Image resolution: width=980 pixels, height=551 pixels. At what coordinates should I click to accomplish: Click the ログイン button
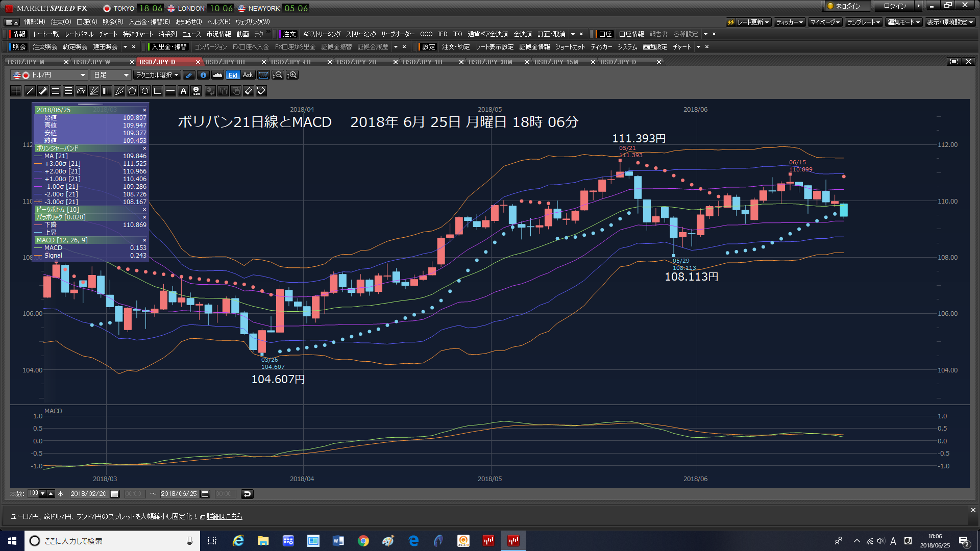(x=895, y=6)
